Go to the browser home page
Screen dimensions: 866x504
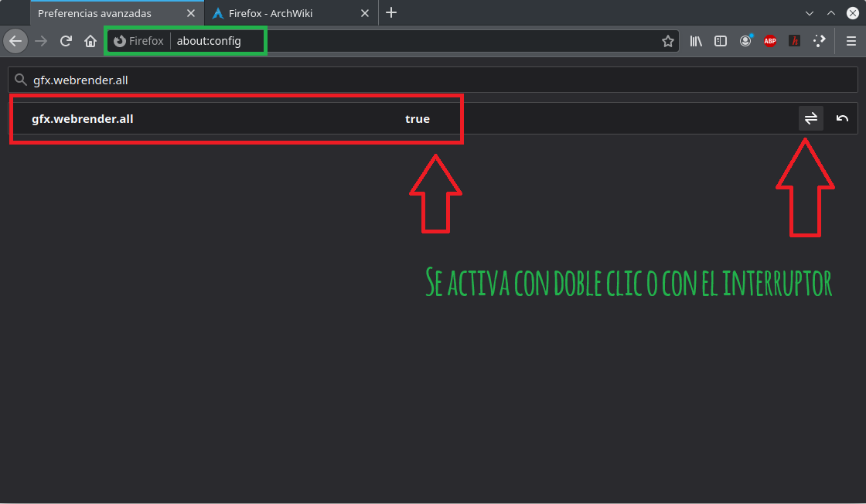[x=90, y=41]
